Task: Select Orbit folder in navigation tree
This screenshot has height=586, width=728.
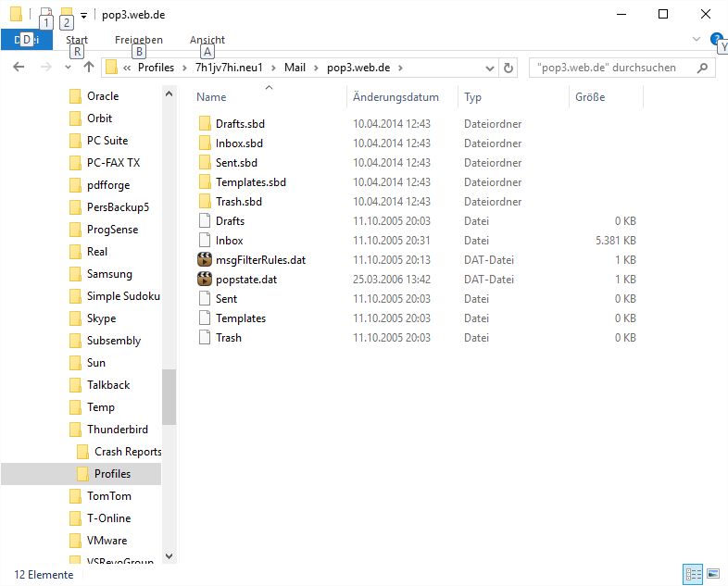Action: click(x=91, y=118)
